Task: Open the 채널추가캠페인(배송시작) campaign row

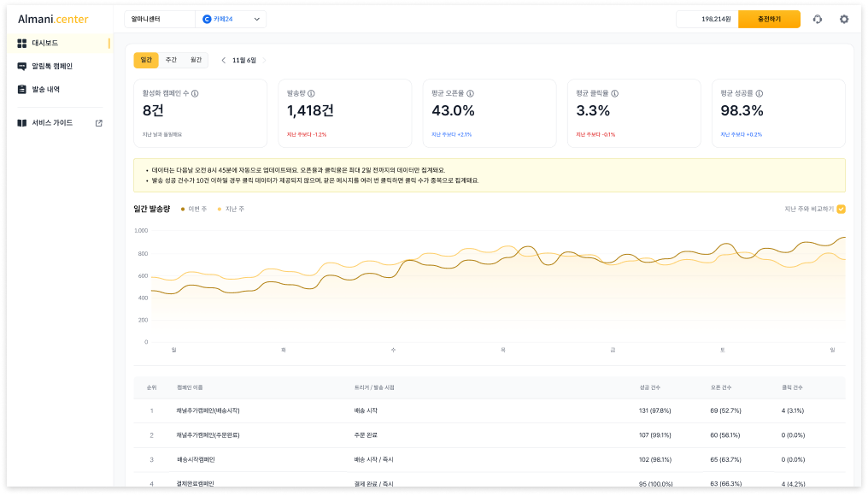Action: [x=208, y=411]
